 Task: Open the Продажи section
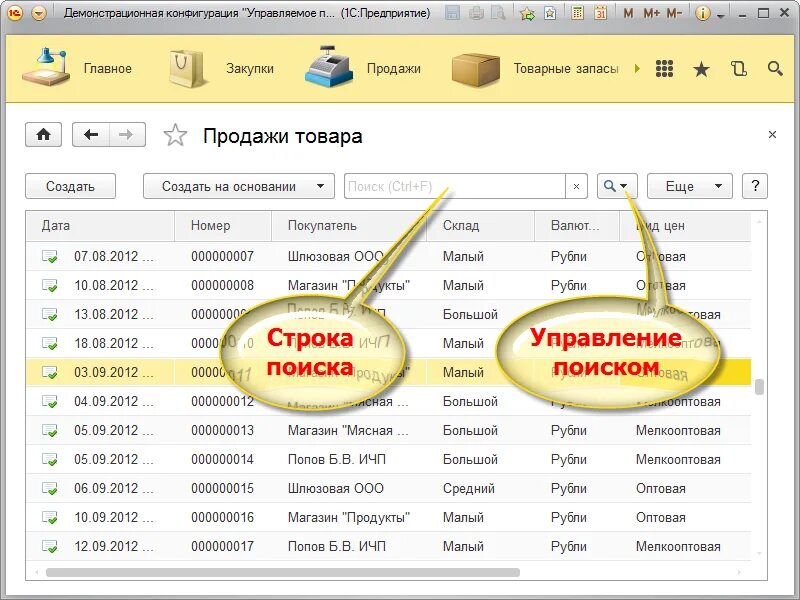coord(394,68)
